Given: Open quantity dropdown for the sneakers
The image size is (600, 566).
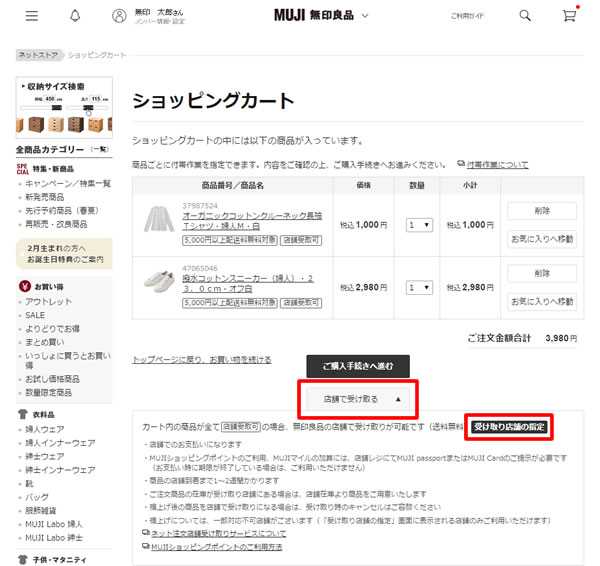Looking at the screenshot, I should (418, 287).
